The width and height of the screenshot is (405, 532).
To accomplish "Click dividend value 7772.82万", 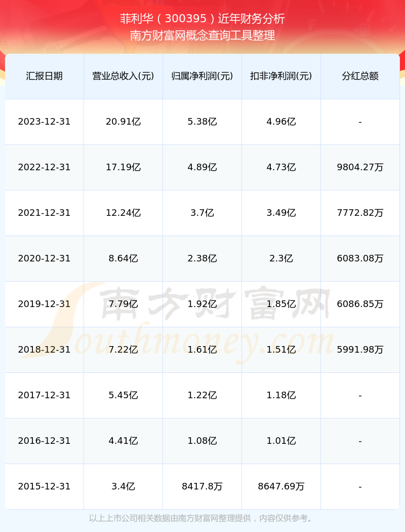I will 360,213.
